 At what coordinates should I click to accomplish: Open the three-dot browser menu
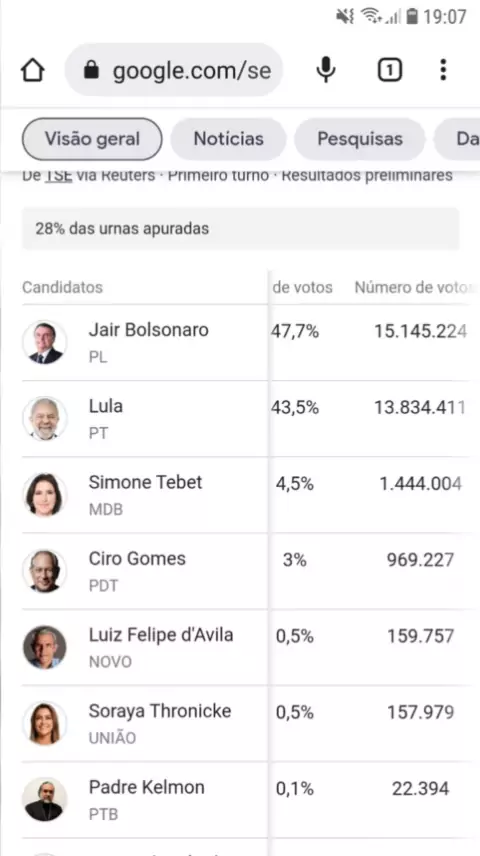443,70
